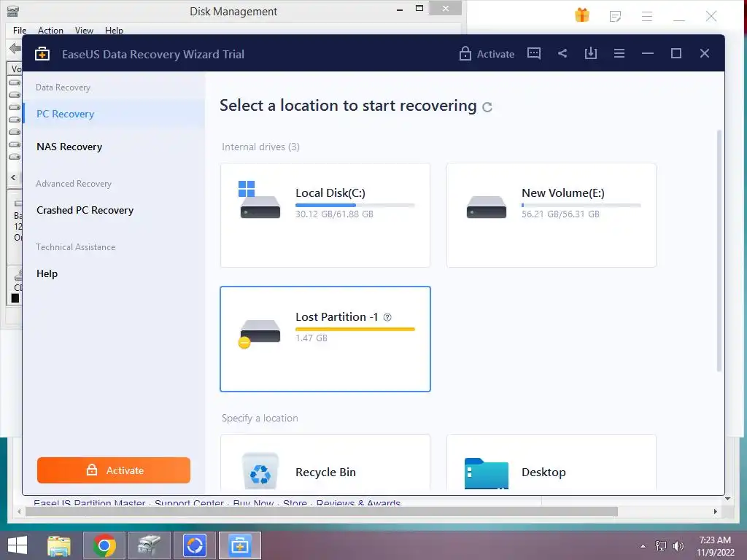Image resolution: width=747 pixels, height=560 pixels.
Task: Open the hamburger menu in EaseUS title bar
Action: point(619,53)
